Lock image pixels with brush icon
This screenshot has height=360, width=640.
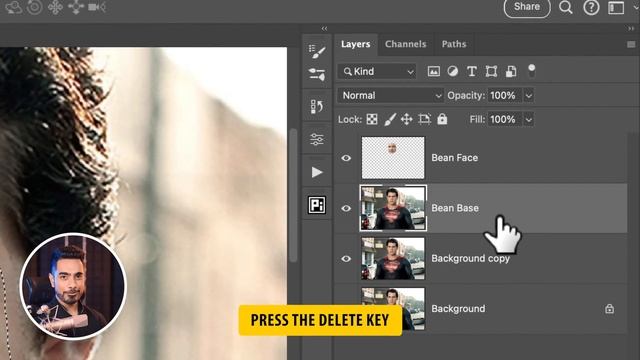coord(390,119)
